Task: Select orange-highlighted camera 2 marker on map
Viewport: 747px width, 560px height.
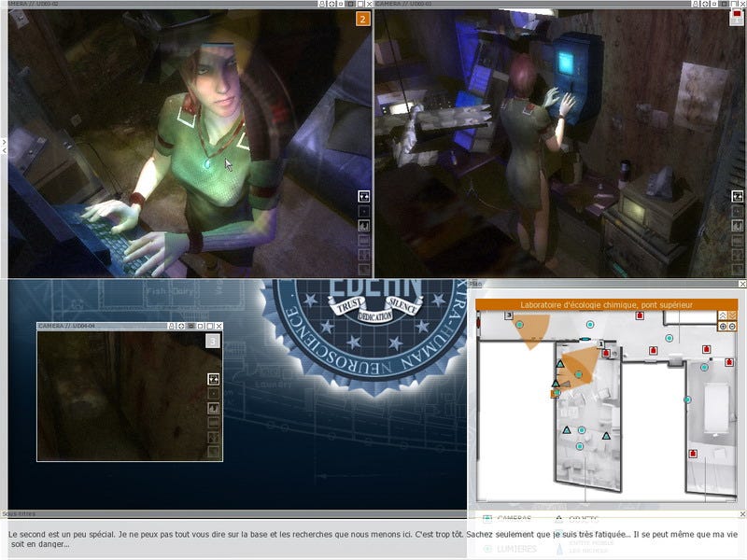Action: point(555,393)
